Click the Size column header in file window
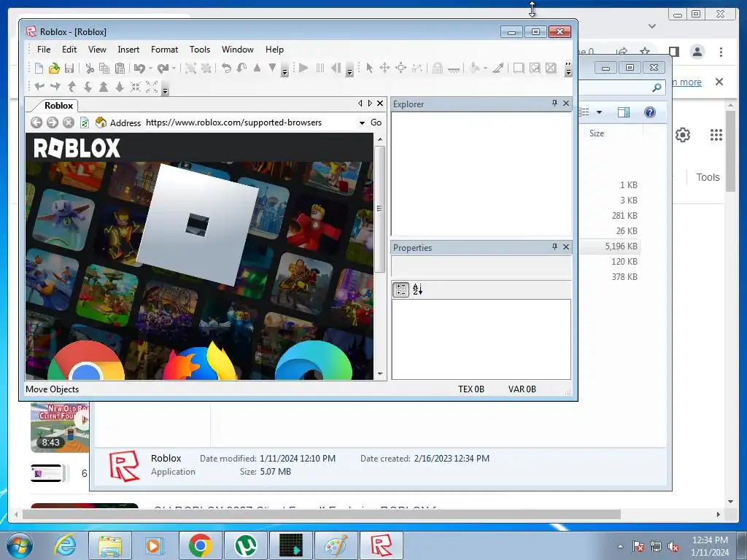747x560 pixels. click(597, 133)
